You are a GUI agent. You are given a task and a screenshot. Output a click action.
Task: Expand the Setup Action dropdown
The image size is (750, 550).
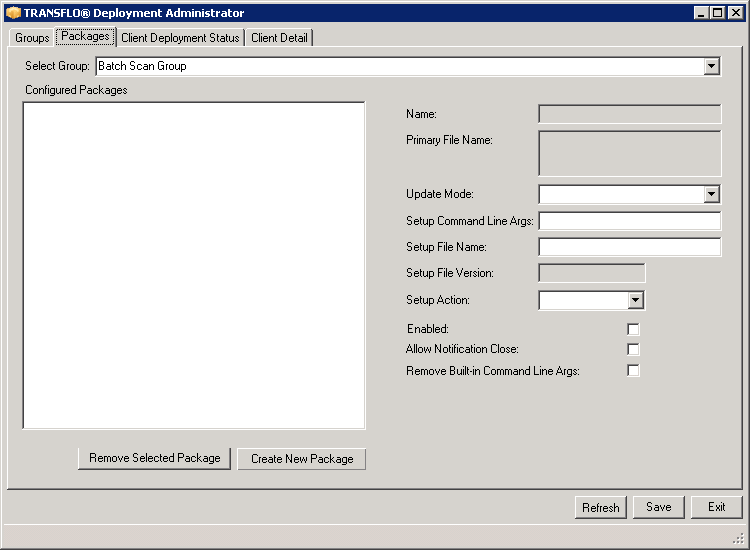pos(635,300)
